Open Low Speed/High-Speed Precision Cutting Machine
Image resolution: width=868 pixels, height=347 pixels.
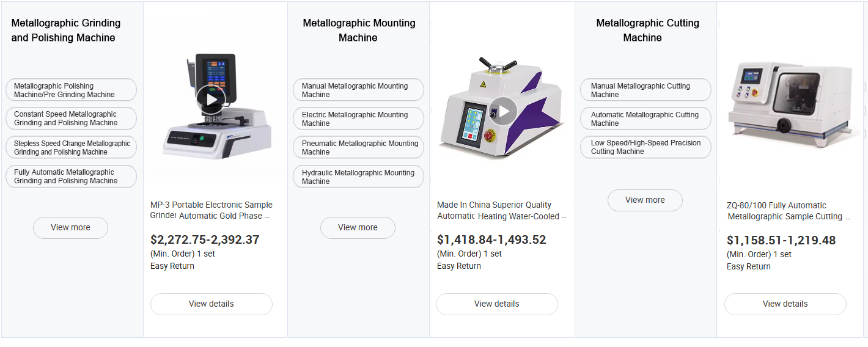(x=645, y=147)
